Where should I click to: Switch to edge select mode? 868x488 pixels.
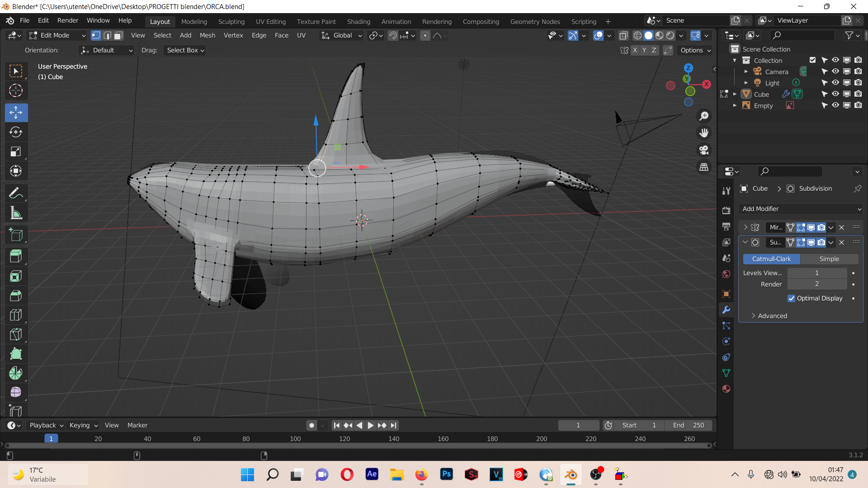(x=108, y=35)
